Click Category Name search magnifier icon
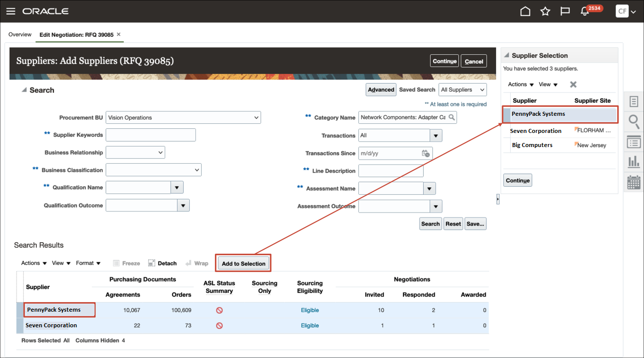The width and height of the screenshot is (644, 358). pyautogui.click(x=452, y=117)
